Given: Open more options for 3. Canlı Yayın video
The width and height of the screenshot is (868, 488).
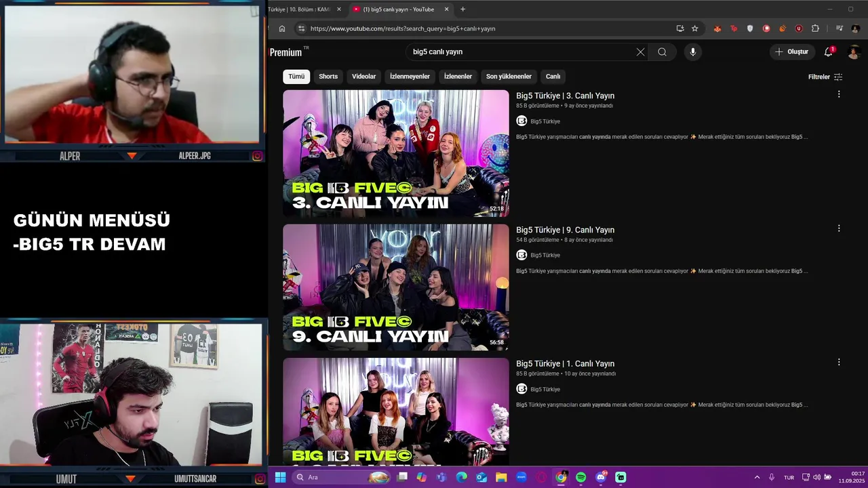Looking at the screenshot, I should tap(839, 94).
